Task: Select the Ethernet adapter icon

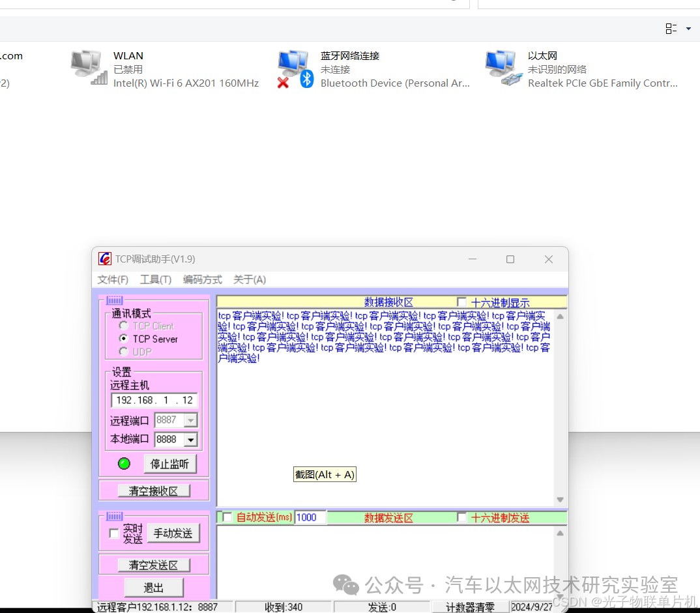Action: (504, 68)
